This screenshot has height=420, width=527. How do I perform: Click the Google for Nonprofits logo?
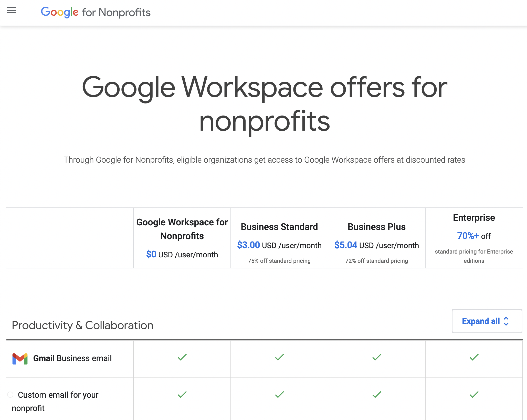(96, 12)
